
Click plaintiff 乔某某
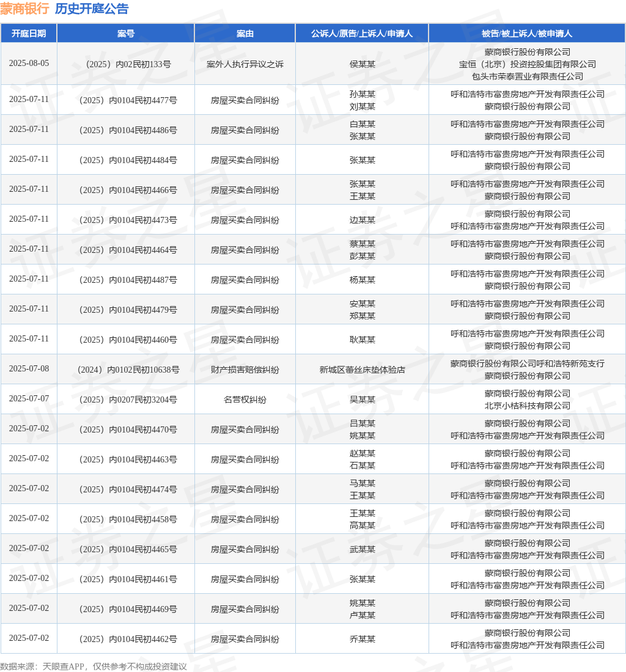click(363, 640)
